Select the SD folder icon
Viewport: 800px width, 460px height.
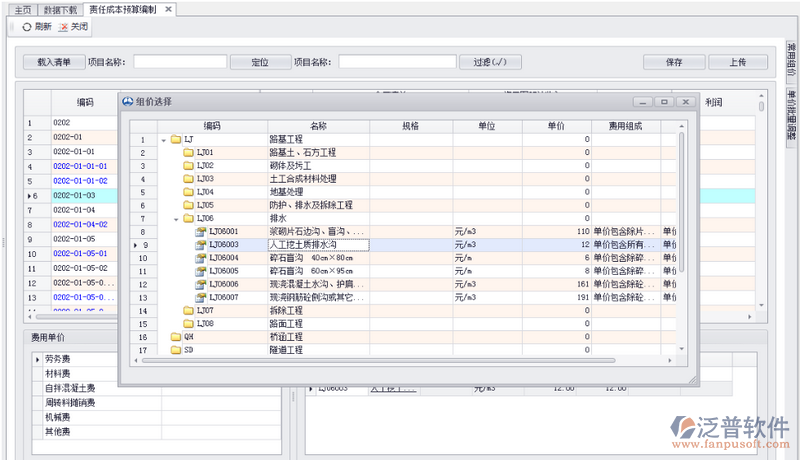tap(176, 350)
